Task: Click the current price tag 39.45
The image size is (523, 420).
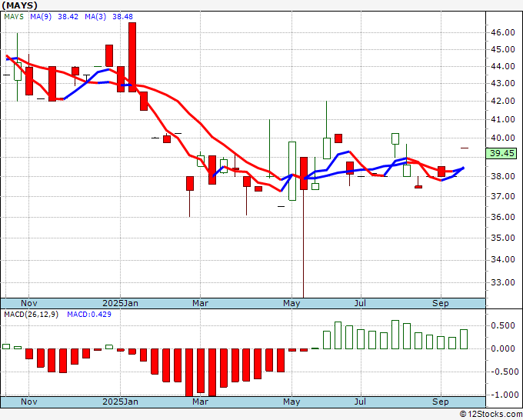Action: pyautogui.click(x=502, y=153)
